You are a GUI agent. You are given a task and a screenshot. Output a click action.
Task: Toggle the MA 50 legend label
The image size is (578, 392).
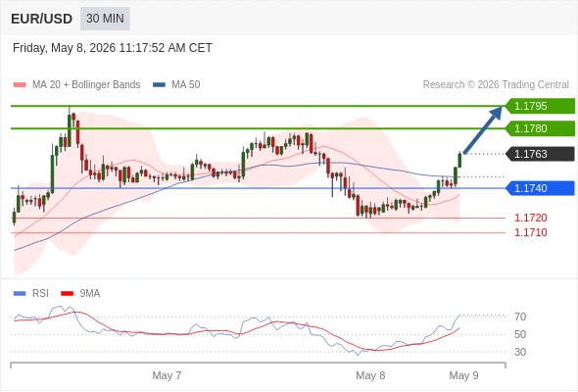[x=186, y=85]
